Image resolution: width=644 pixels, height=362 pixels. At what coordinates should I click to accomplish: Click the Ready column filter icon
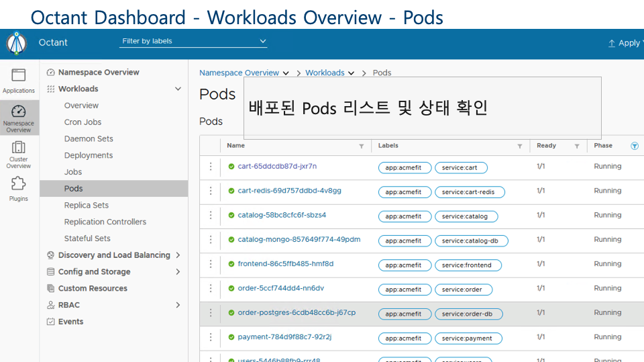tap(577, 146)
